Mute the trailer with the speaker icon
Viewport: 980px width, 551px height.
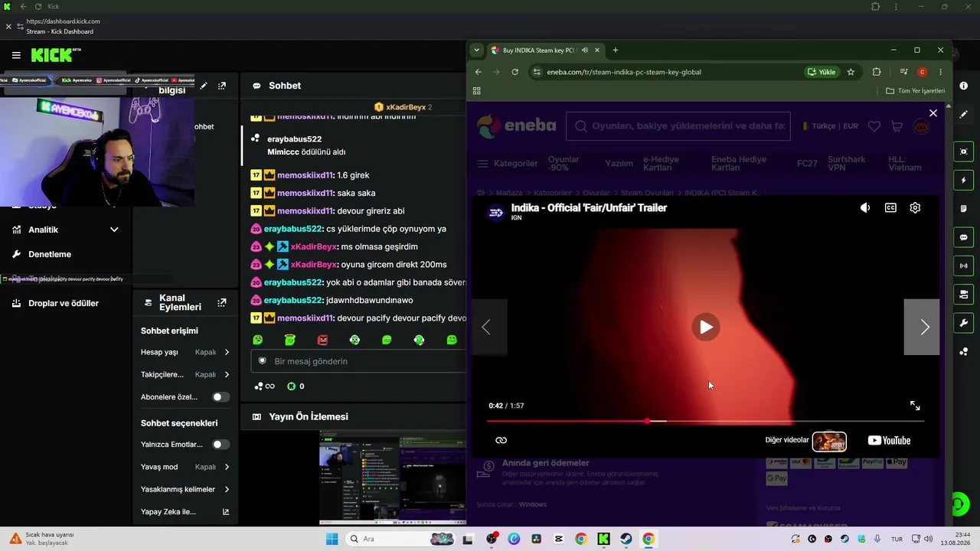tap(865, 207)
